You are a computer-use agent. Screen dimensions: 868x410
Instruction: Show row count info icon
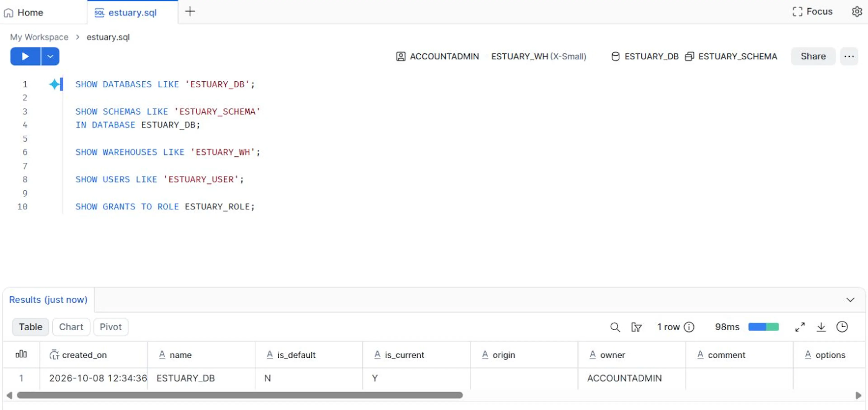(689, 327)
